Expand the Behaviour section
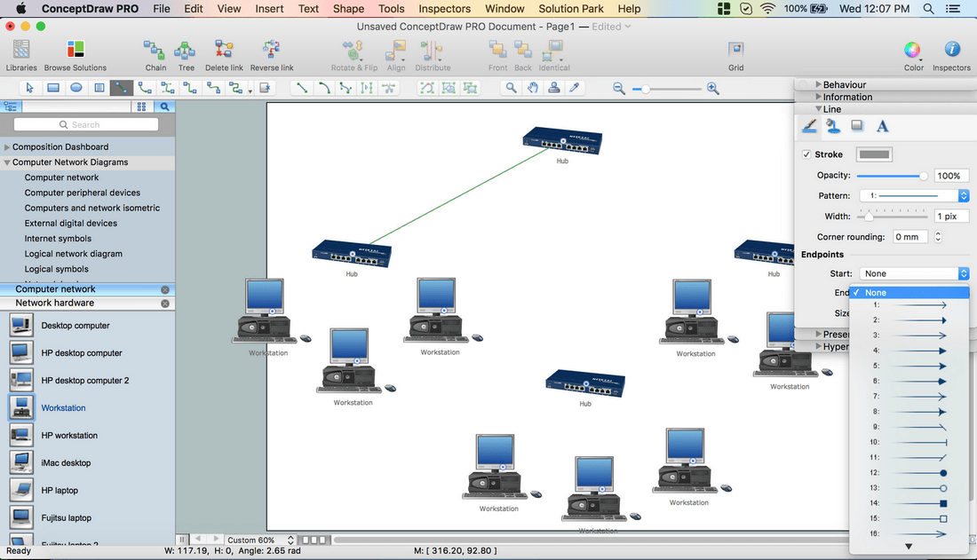This screenshot has width=977, height=560. (819, 84)
